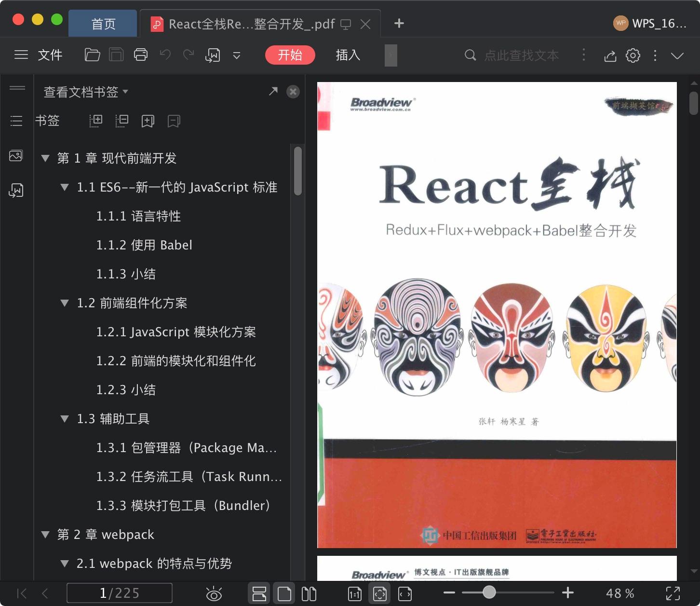
Task: Go to first page button
Action: pyautogui.click(x=22, y=593)
